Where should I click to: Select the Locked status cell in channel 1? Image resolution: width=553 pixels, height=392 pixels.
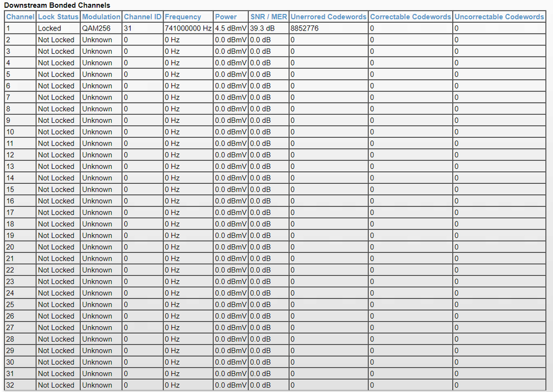point(49,28)
